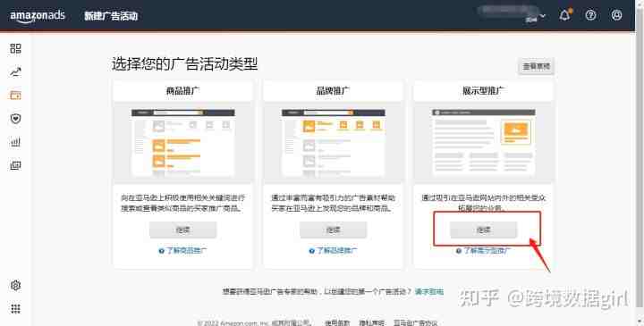Open the apps grid icon at bottom
Viewport: 644px width, 326px height.
click(x=15, y=309)
